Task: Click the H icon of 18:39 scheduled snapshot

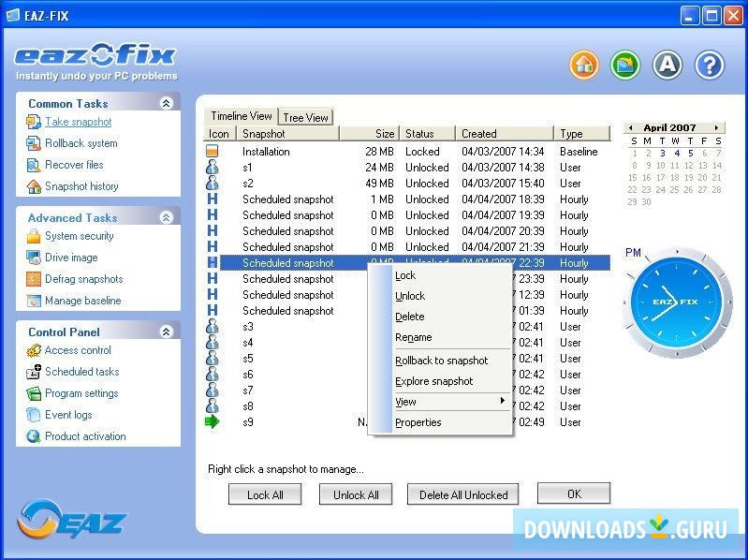Action: tap(213, 199)
